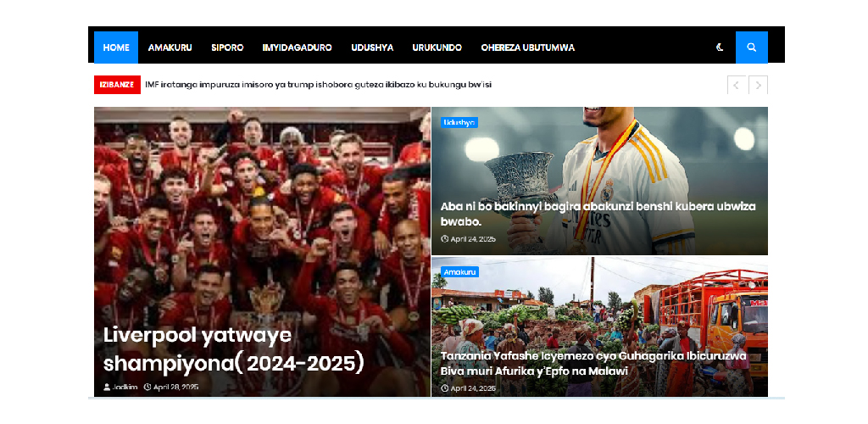Open the SIPORO menu section
The image size is (868, 424).
[x=227, y=47]
